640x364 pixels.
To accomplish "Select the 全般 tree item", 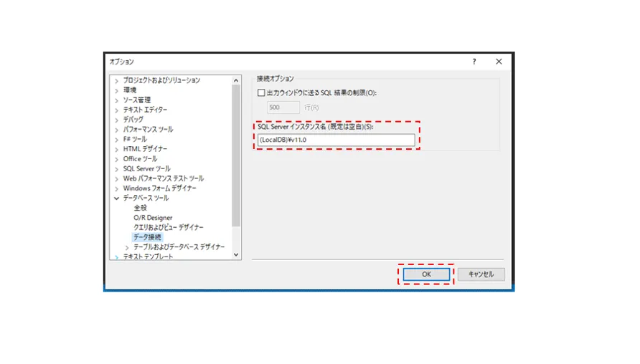I will tap(140, 208).
